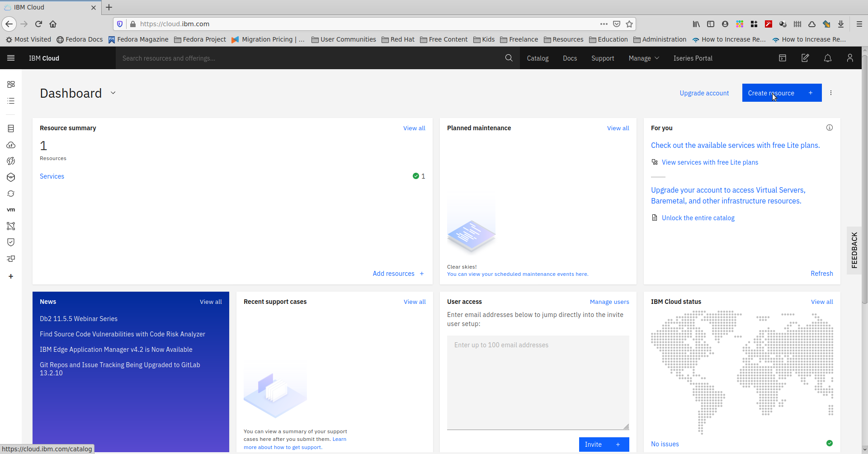Open the Dashboard icon in left sidebar
The height and width of the screenshot is (454, 868).
click(11, 84)
